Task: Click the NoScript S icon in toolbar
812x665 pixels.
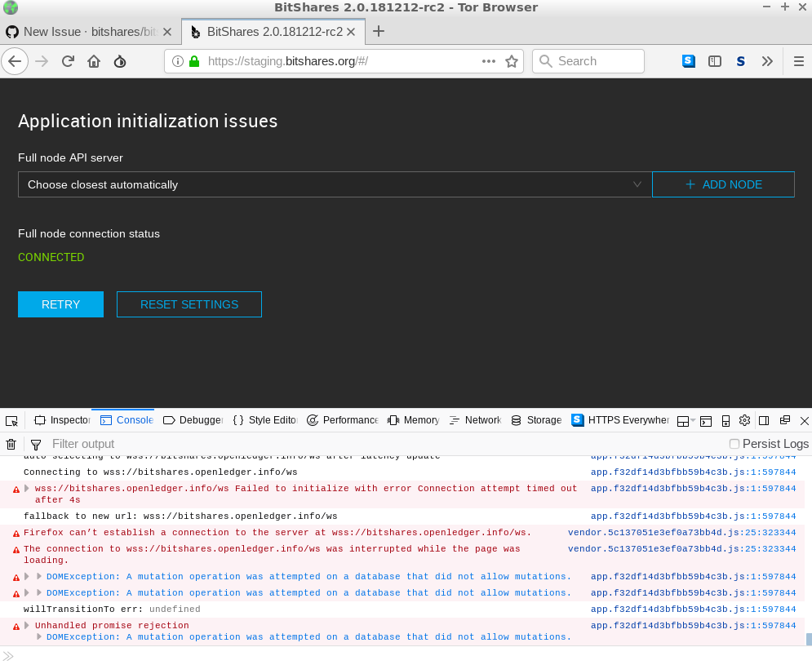Action: click(x=740, y=62)
